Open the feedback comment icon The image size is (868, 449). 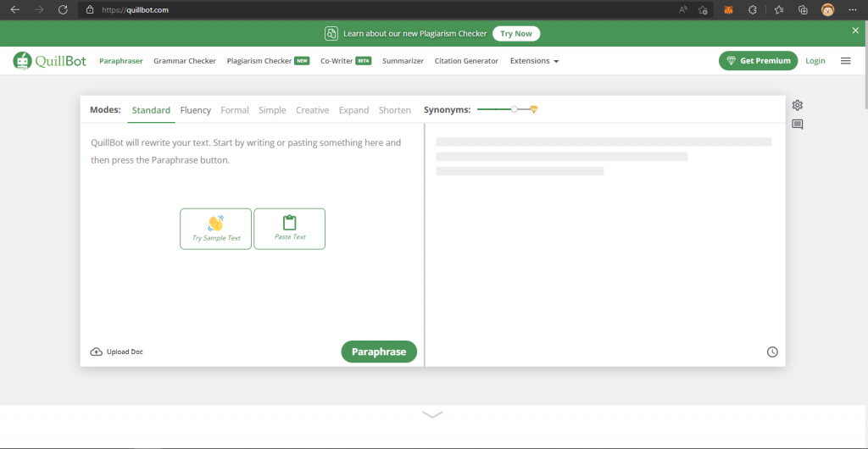click(797, 125)
